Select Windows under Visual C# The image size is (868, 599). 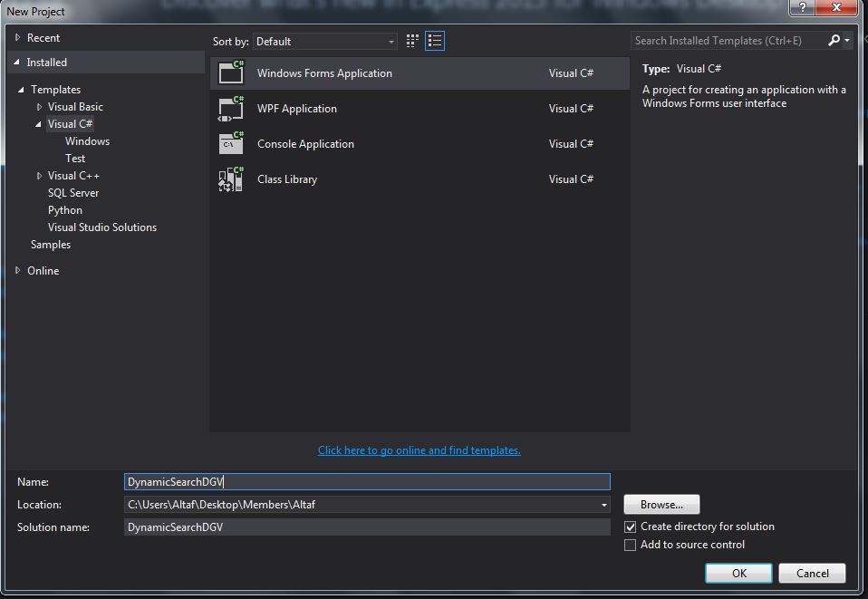[88, 141]
